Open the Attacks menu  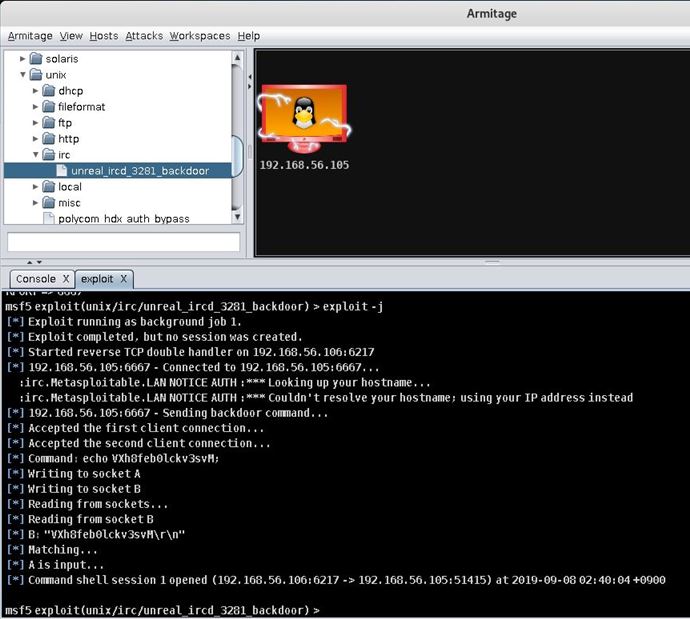tap(144, 36)
